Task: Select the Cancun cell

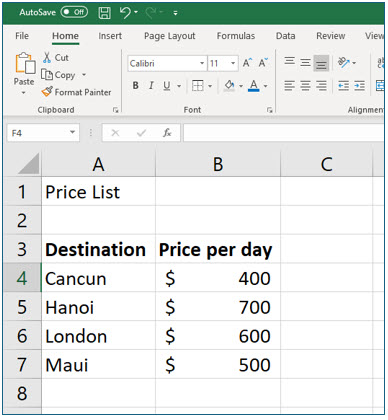Action: tap(98, 278)
